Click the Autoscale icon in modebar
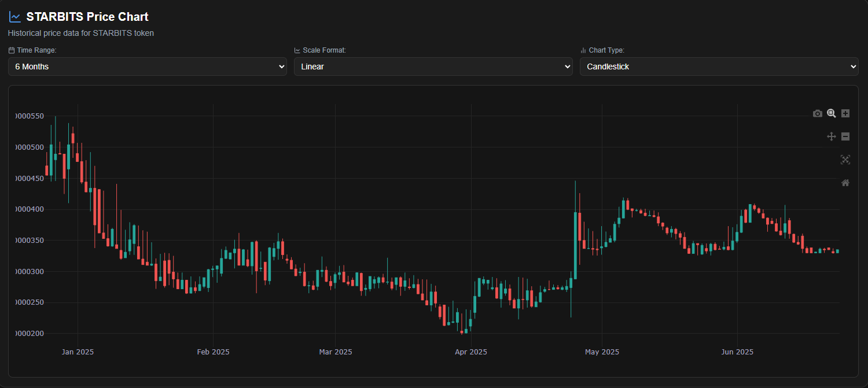The height and width of the screenshot is (388, 868). tap(845, 160)
